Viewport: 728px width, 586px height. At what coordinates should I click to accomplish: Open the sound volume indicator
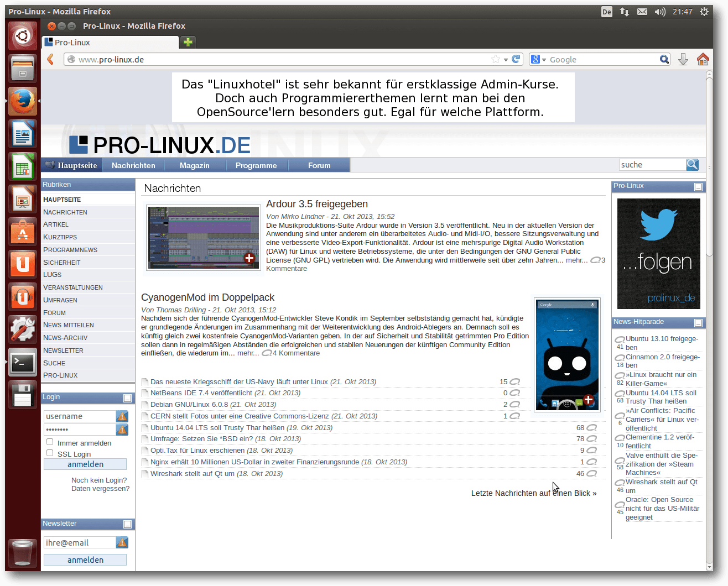(660, 12)
